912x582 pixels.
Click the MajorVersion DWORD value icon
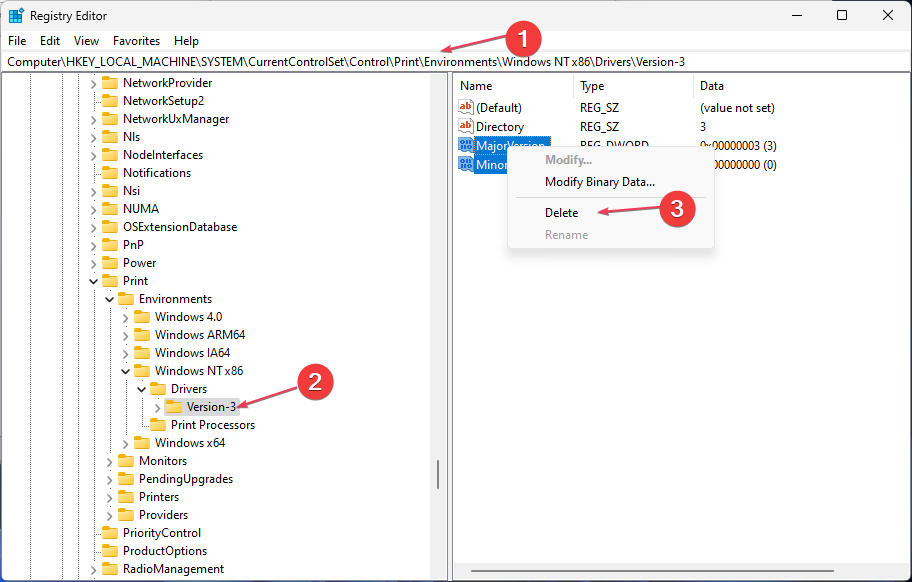[465, 146]
